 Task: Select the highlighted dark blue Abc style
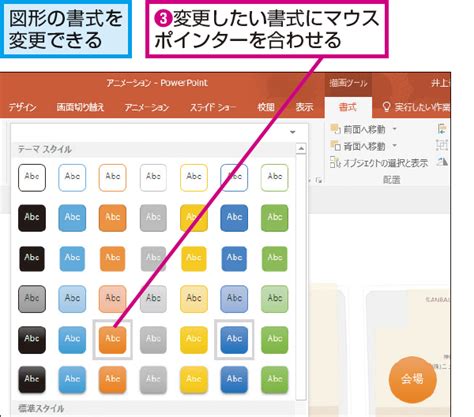[x=234, y=339]
